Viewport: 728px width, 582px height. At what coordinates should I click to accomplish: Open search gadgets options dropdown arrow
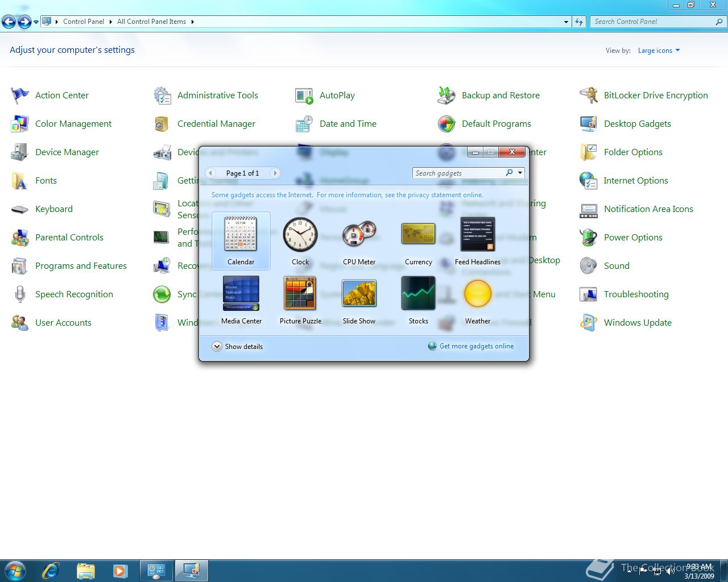click(520, 173)
